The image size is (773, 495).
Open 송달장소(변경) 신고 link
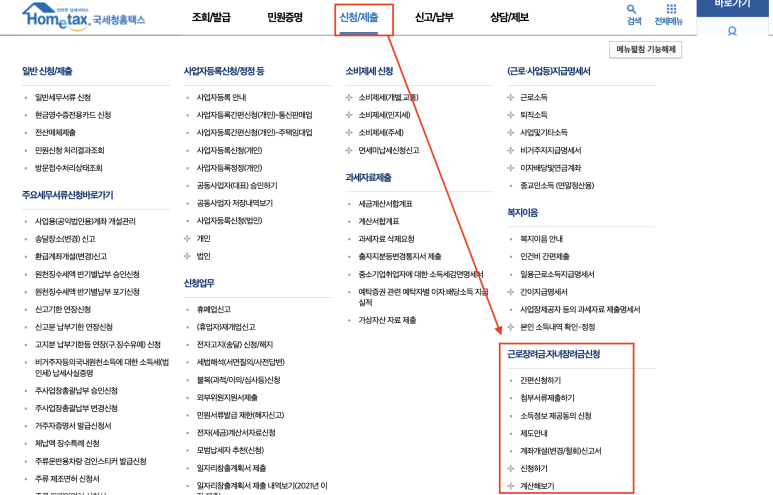pos(65,239)
